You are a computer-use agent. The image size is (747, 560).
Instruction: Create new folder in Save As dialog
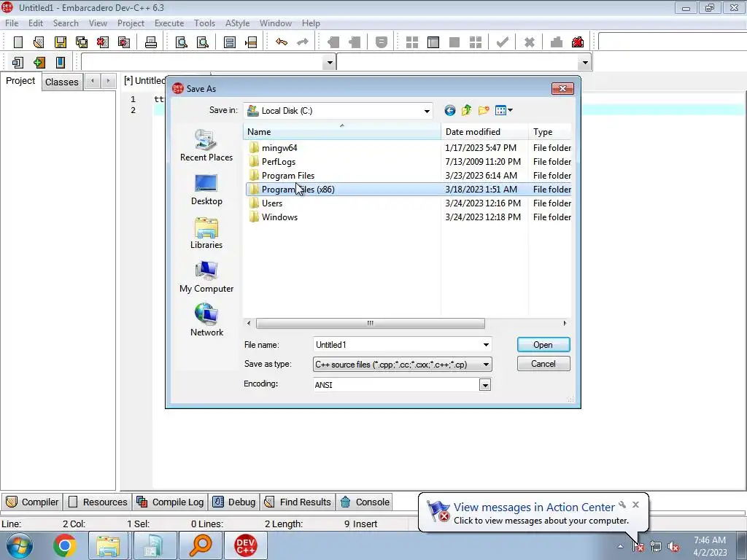coord(484,111)
